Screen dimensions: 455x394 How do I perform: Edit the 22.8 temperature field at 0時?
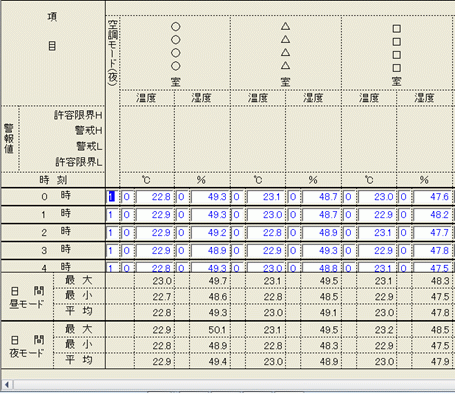(154, 197)
